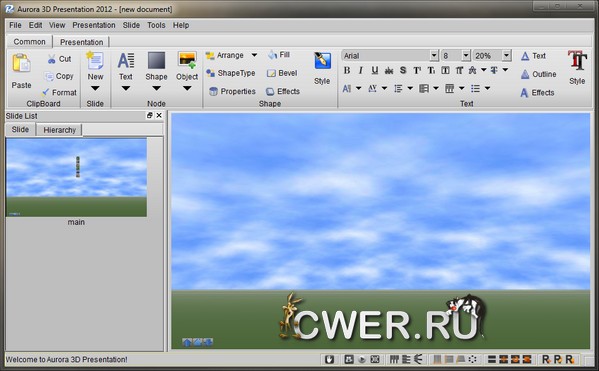The image size is (599, 371).
Task: Switch to the Common ribbon tab
Action: tap(29, 42)
